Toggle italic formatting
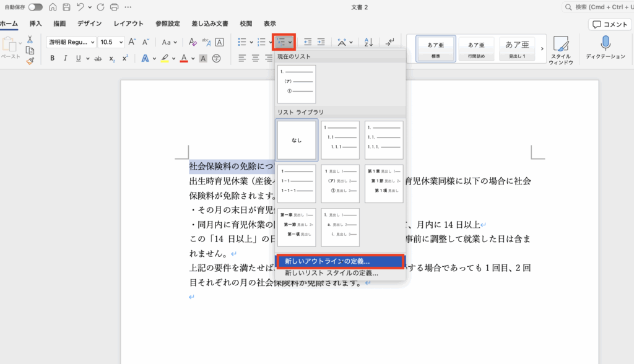The image size is (634, 364). [x=66, y=58]
